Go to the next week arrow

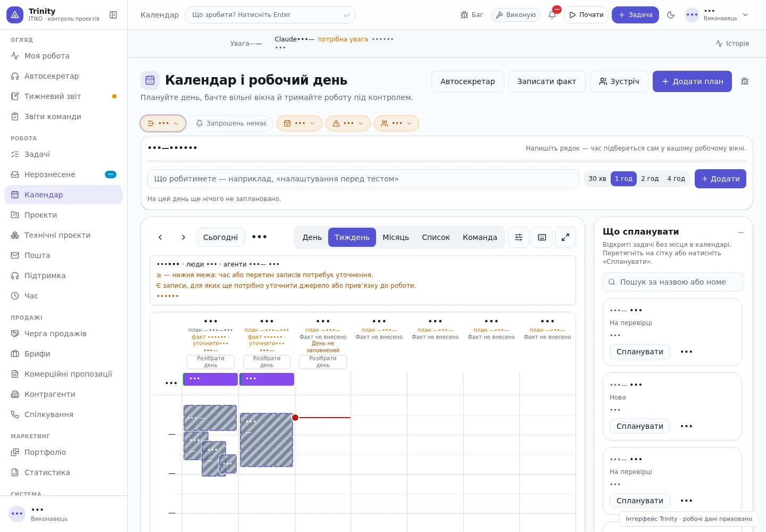184,237
